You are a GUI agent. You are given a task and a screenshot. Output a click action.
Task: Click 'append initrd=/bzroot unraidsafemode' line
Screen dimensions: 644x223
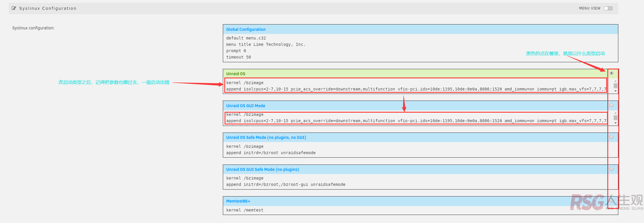[271, 153]
